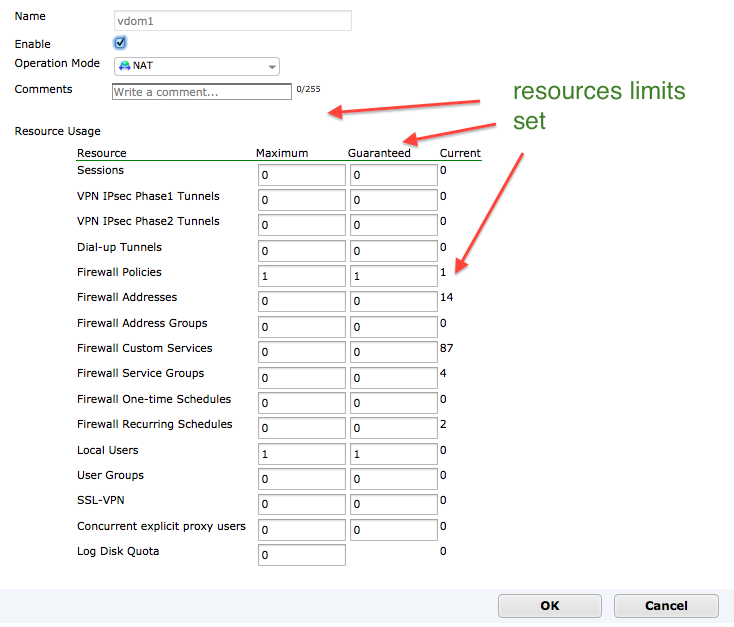The height and width of the screenshot is (627, 734).
Task: Focus the Comments text field
Action: pos(202,92)
